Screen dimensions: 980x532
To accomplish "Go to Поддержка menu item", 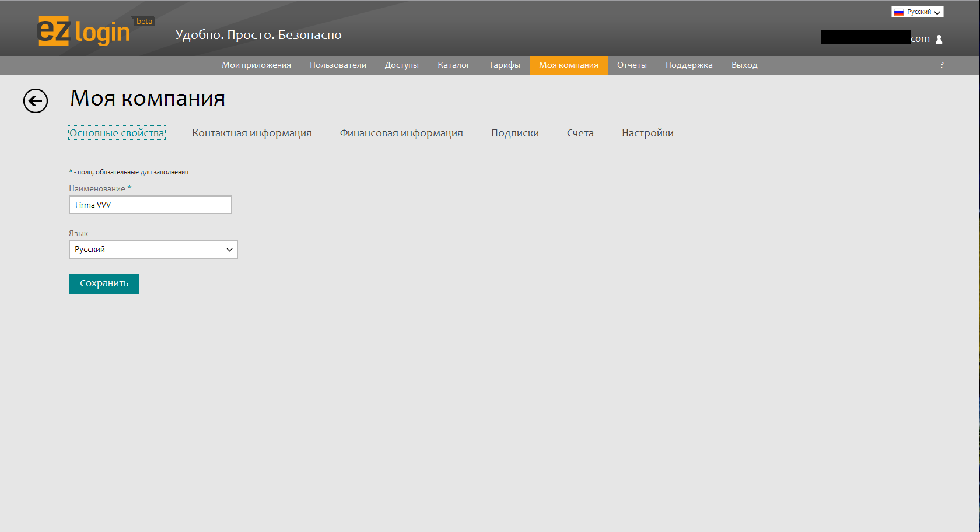I will pos(689,65).
